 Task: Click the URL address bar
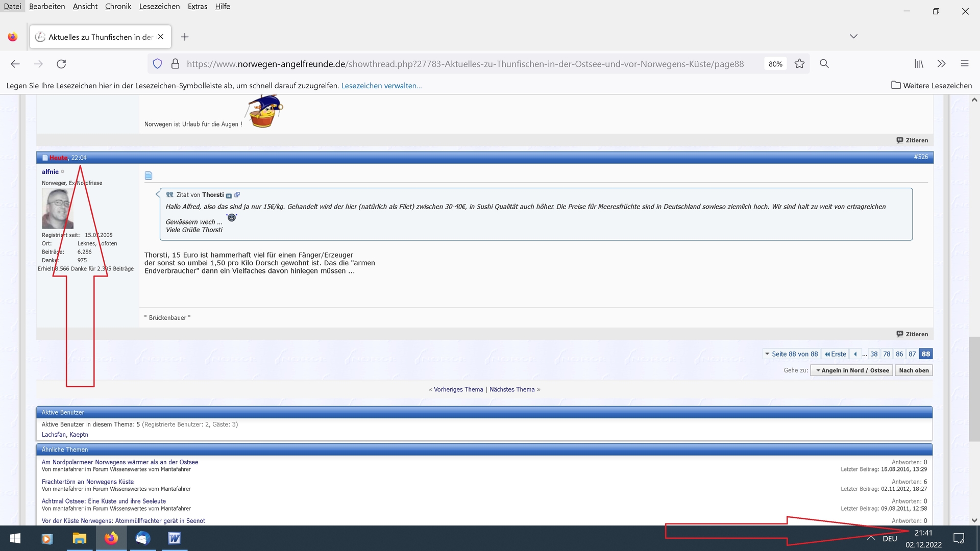point(465,64)
